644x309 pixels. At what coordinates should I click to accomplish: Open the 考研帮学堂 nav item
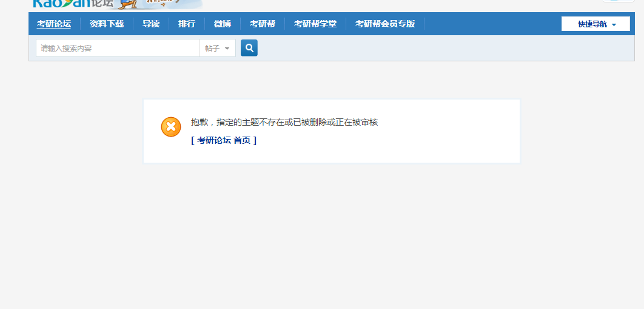point(315,24)
